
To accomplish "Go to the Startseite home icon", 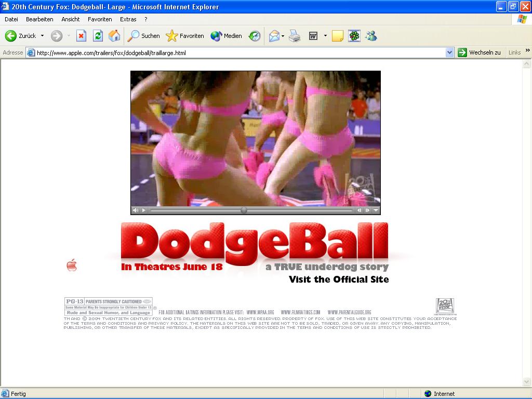I will tap(114, 36).
